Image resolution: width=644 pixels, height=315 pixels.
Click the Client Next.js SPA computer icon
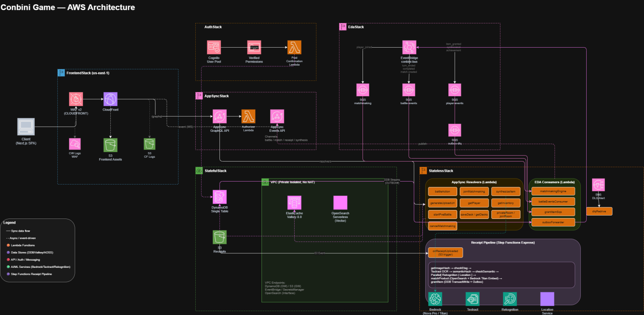[26, 126]
